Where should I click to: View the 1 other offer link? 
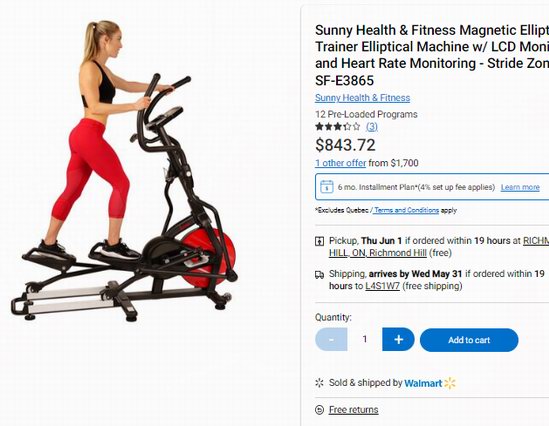click(x=340, y=163)
